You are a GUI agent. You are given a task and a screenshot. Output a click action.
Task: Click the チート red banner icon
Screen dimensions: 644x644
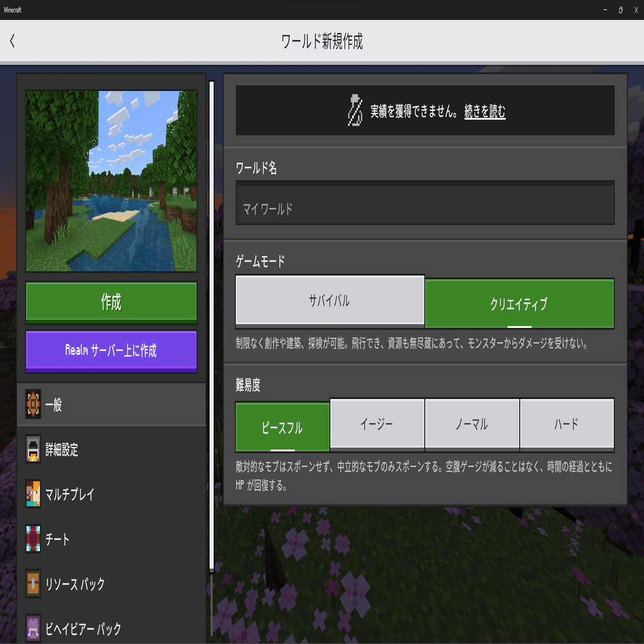pyautogui.click(x=33, y=539)
